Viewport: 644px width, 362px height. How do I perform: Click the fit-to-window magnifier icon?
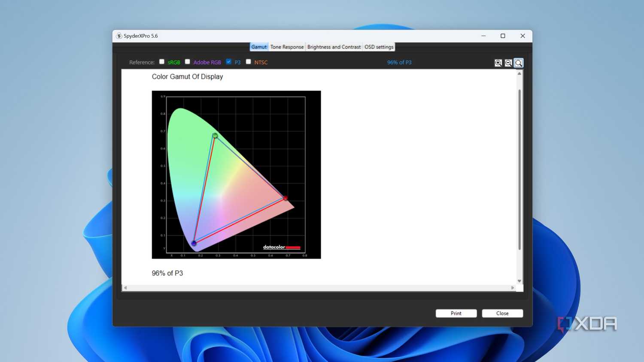click(x=519, y=63)
